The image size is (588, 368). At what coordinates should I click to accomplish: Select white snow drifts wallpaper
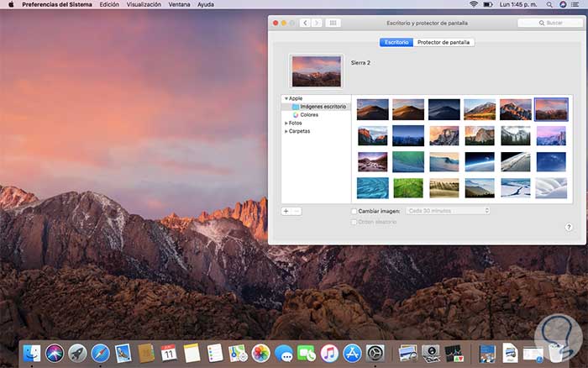pos(551,188)
